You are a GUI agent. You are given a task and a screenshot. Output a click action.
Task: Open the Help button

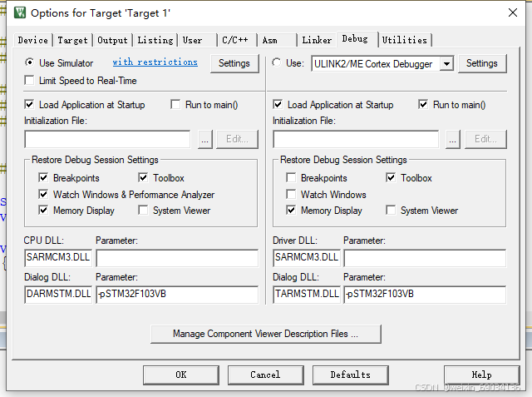482,375
